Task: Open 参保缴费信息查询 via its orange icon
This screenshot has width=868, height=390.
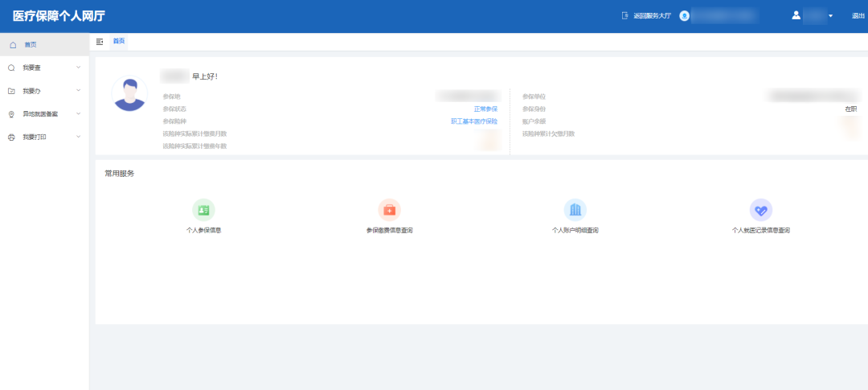Action: coord(389,210)
